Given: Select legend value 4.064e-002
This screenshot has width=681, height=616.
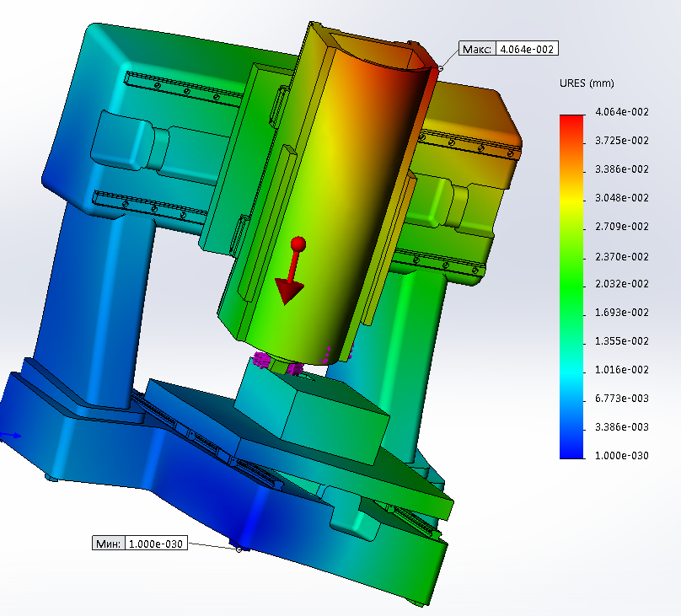Looking at the screenshot, I should point(622,111).
